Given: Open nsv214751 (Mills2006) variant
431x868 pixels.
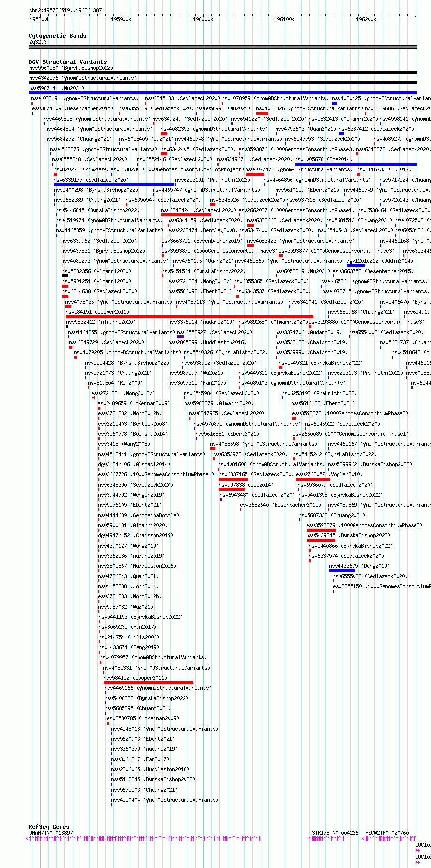Looking at the screenshot, I should point(129,638).
